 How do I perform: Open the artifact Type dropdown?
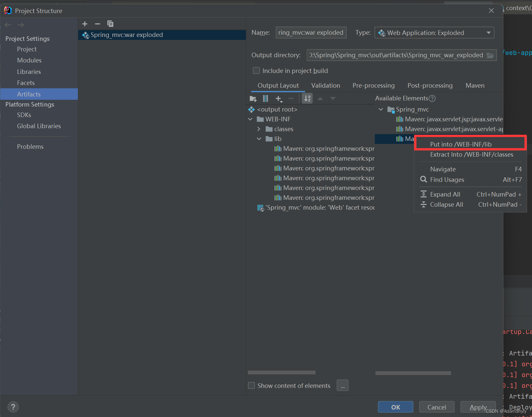tap(488, 32)
